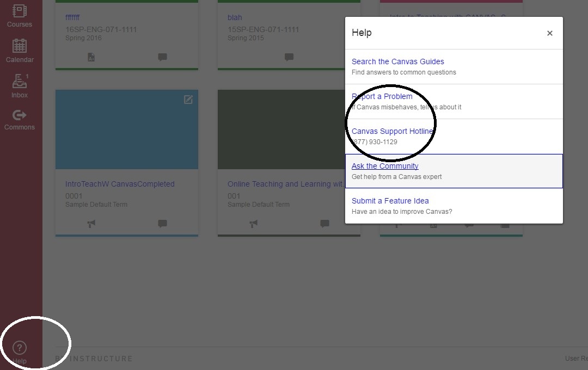Click the blue IntroTeachW course card image
Image resolution: width=588 pixels, height=370 pixels.
tap(127, 129)
